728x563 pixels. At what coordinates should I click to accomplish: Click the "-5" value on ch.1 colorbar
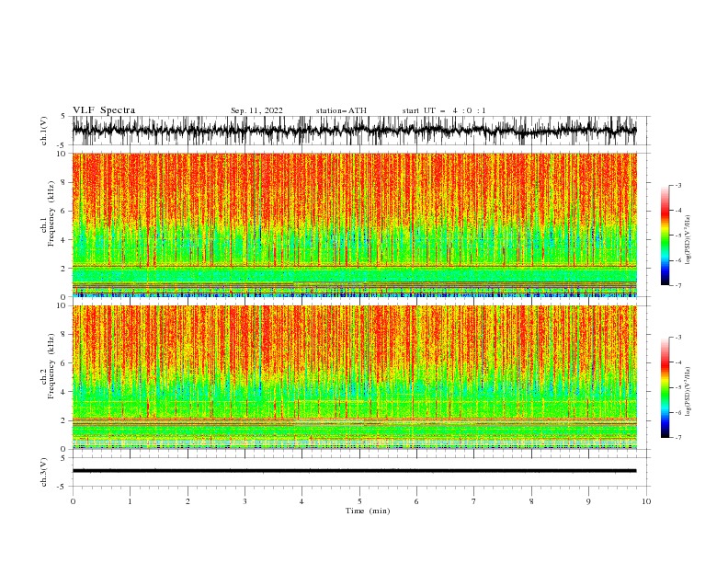(678, 236)
